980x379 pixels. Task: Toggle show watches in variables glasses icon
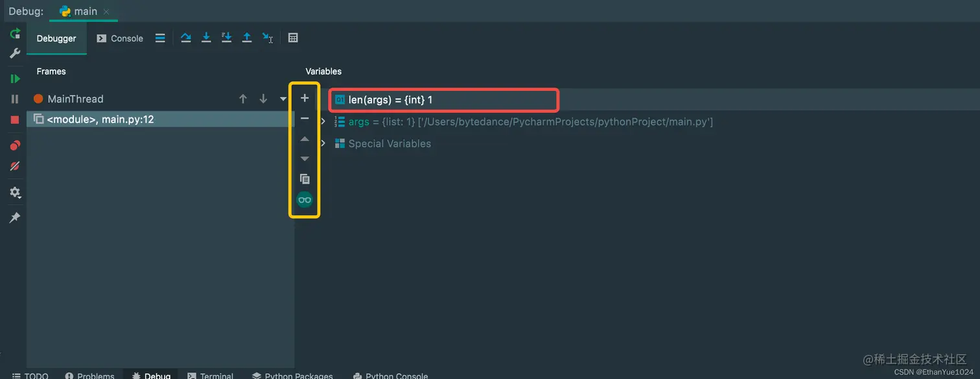pos(305,200)
